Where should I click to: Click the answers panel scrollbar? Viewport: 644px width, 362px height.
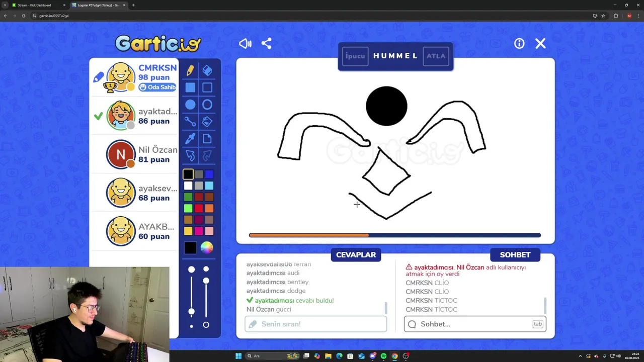pos(386,307)
